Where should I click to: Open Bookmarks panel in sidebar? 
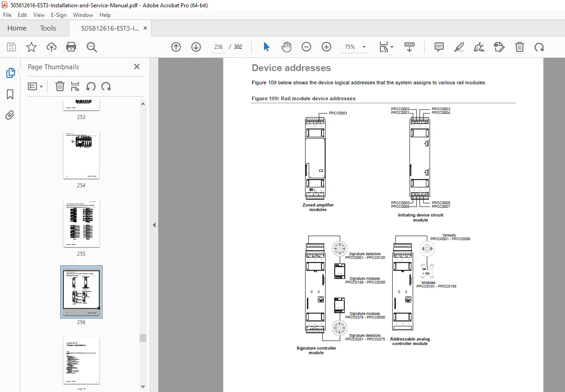pyautogui.click(x=10, y=94)
